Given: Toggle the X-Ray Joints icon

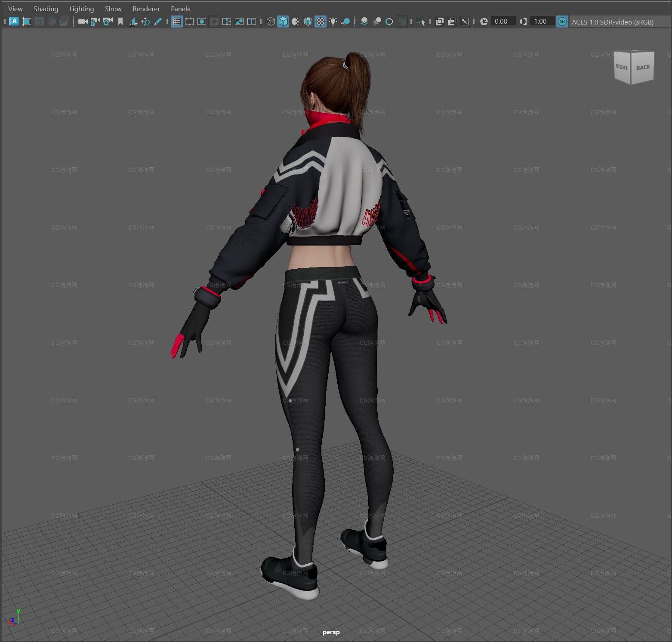Looking at the screenshot, I should click(x=465, y=21).
